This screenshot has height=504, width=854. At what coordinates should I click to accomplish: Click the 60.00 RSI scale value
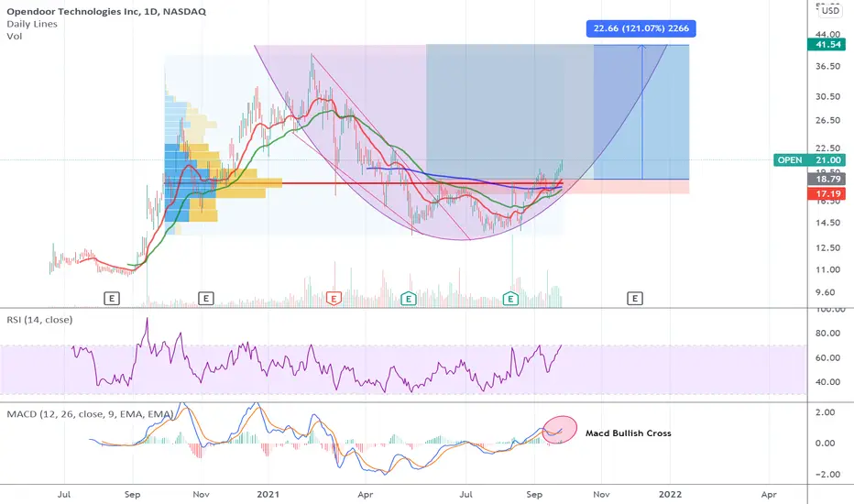coord(827,358)
